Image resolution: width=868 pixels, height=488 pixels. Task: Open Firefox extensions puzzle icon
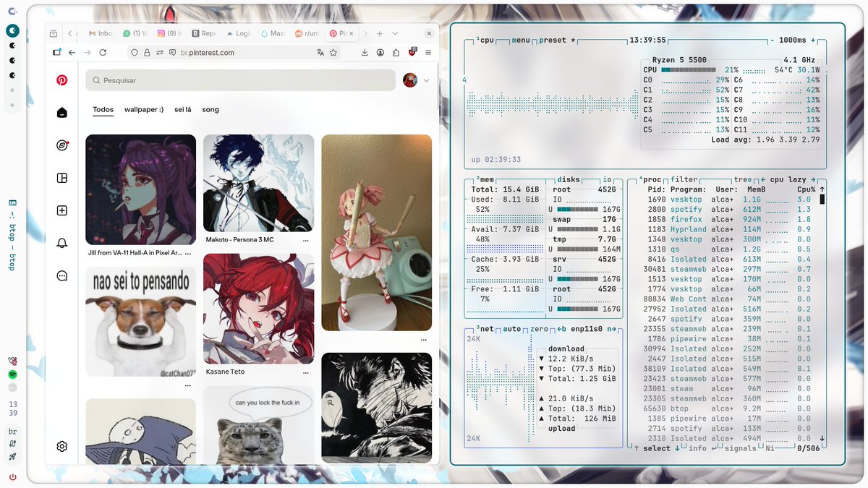click(396, 53)
